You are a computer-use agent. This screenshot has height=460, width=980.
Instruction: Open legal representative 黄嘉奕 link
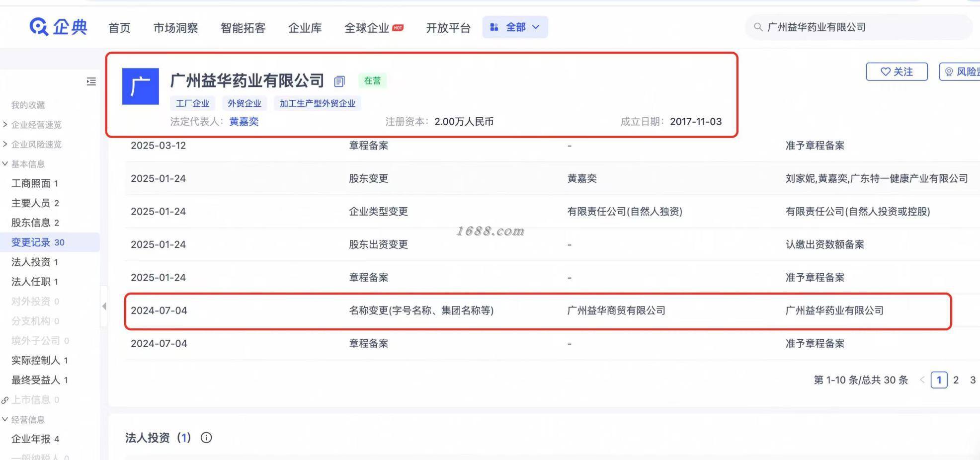coord(244,122)
